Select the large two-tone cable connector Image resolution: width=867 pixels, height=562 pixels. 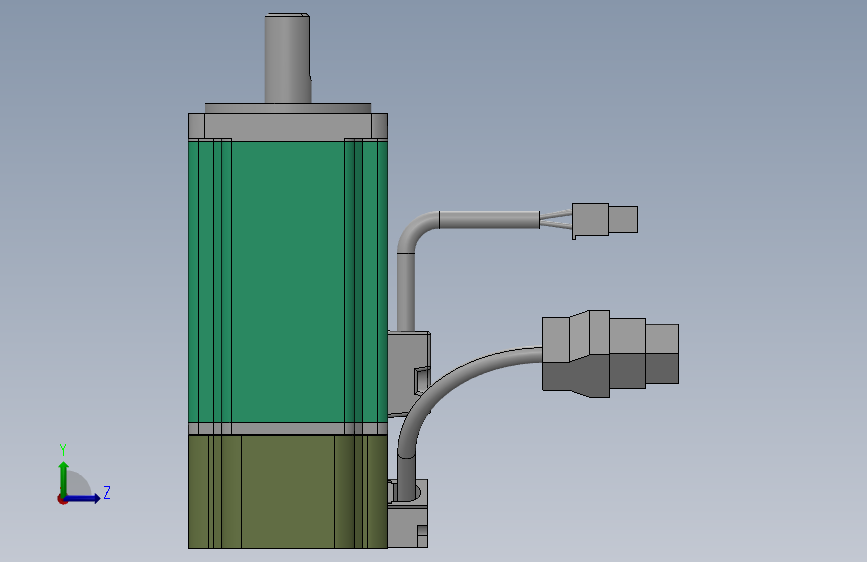610,353
